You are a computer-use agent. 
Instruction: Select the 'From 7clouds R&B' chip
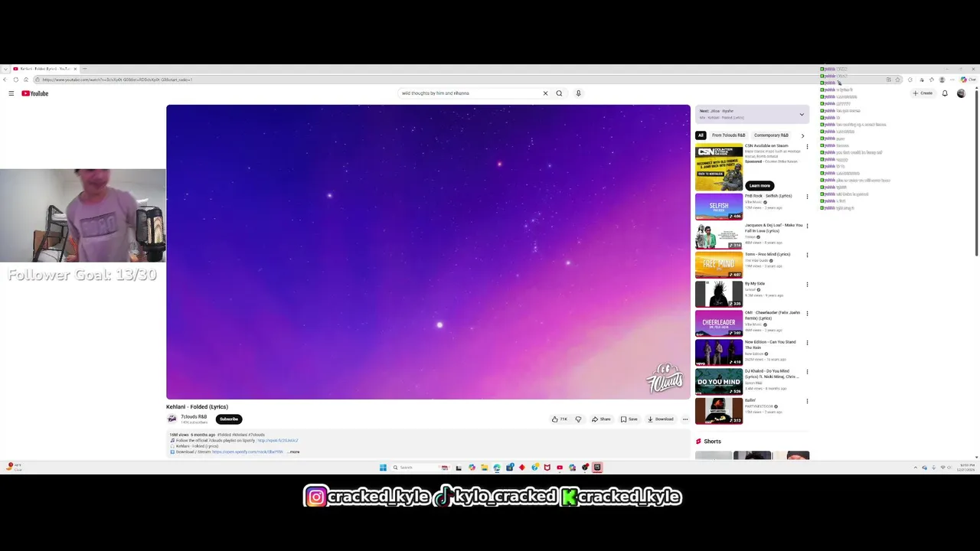(x=728, y=135)
